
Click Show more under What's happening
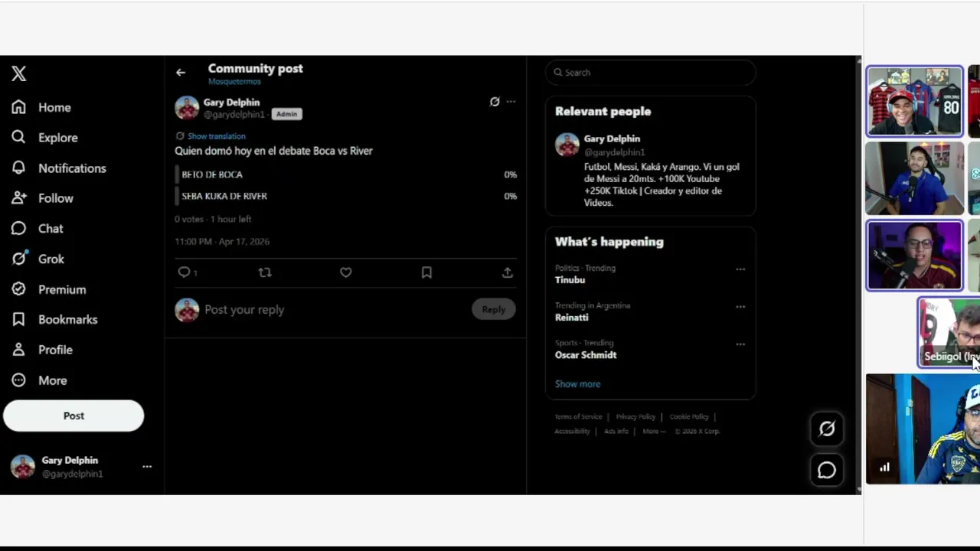pos(577,384)
